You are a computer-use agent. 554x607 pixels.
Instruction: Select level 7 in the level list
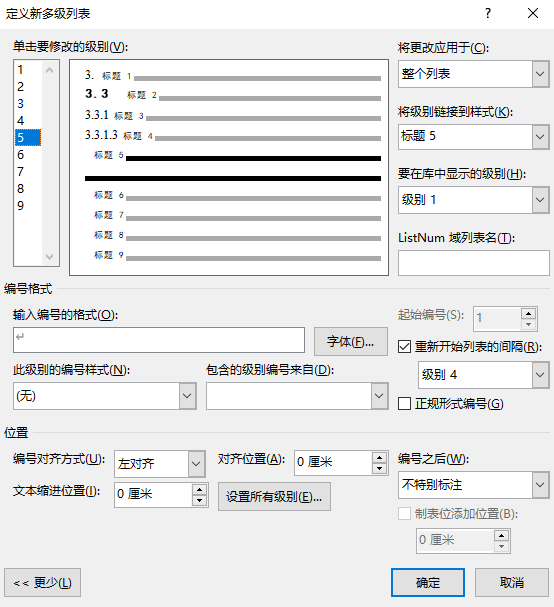pyautogui.click(x=28, y=172)
